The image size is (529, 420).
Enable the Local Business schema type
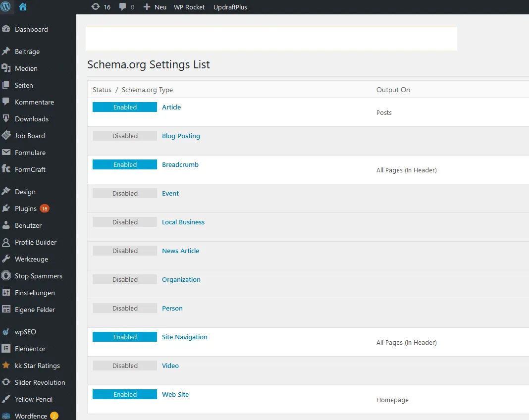pyautogui.click(x=125, y=221)
